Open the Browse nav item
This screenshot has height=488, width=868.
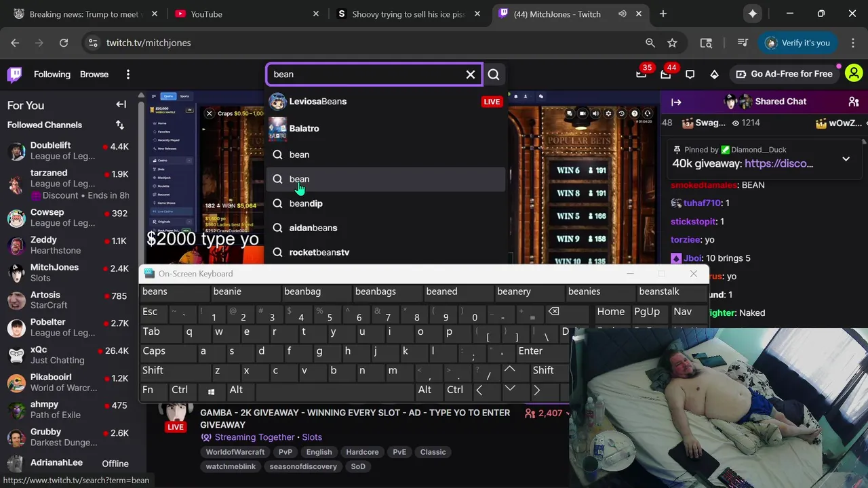point(94,75)
